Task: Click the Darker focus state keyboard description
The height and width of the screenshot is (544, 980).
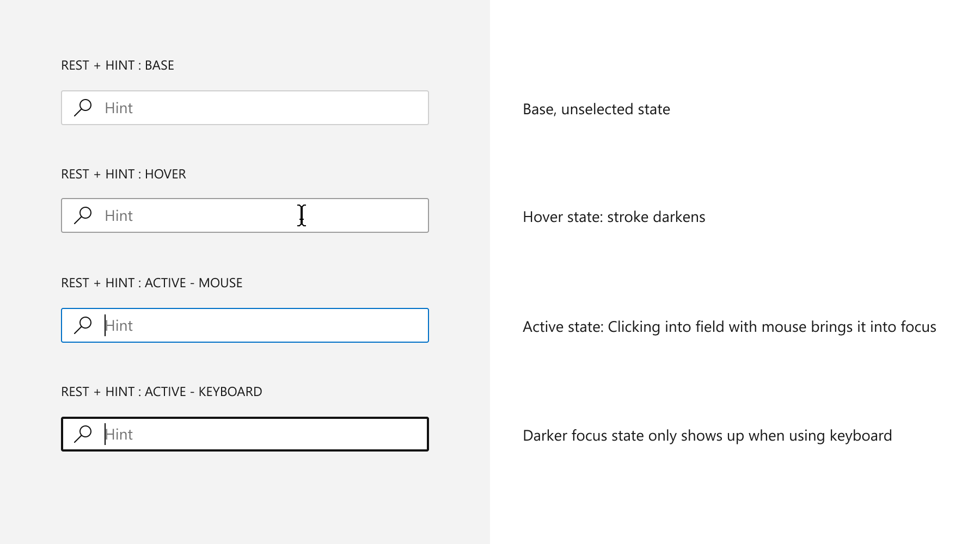Action: click(x=707, y=435)
